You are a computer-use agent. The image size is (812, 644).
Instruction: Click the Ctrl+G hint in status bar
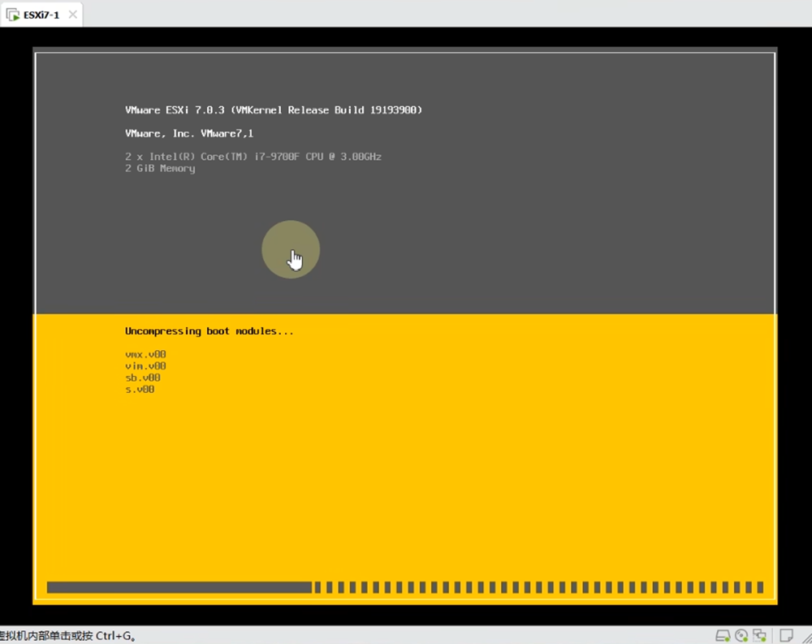(67, 636)
